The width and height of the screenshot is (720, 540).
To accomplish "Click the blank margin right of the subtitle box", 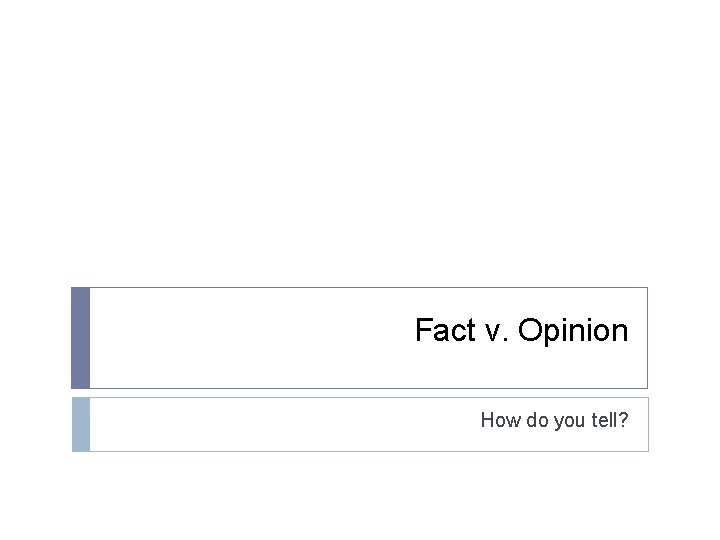I will click(x=684, y=424).
